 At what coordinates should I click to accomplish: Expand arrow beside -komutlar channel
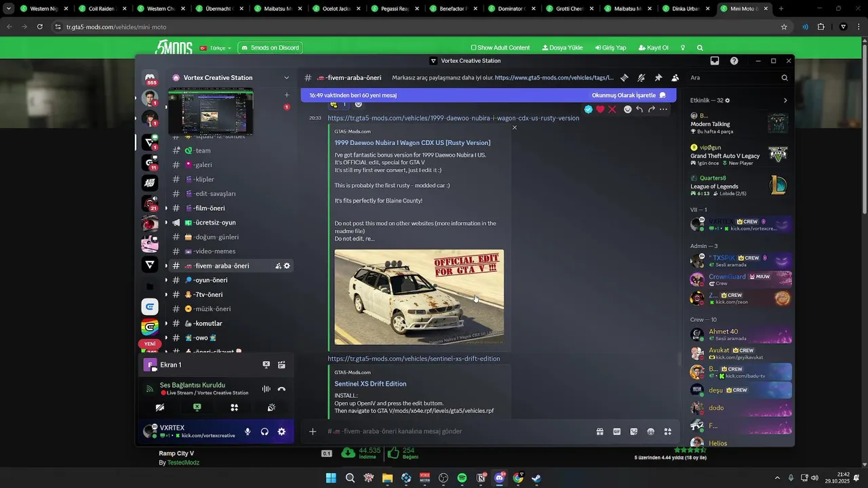pos(166,323)
